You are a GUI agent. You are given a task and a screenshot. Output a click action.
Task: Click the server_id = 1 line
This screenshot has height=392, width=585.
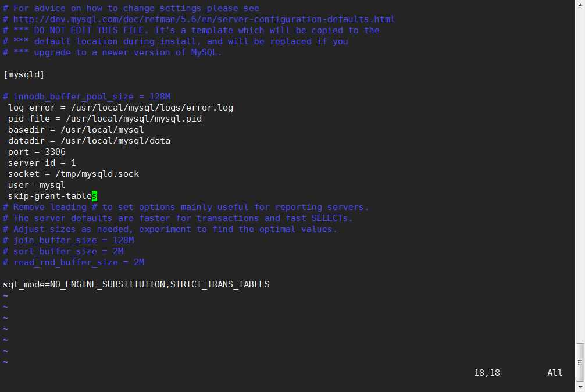tap(42, 163)
